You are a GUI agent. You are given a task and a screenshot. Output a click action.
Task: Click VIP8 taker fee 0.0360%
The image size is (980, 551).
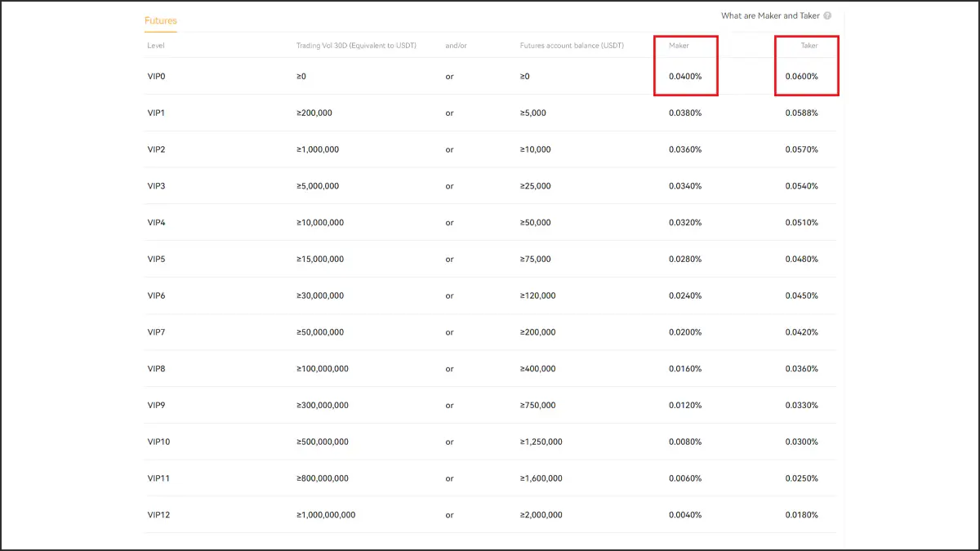[x=801, y=369]
